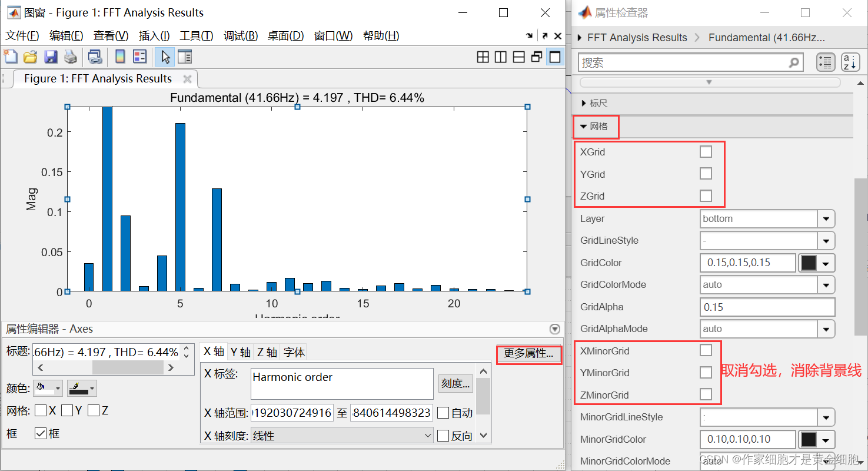
Task: Open the 文件(F) menu
Action: 22,36
